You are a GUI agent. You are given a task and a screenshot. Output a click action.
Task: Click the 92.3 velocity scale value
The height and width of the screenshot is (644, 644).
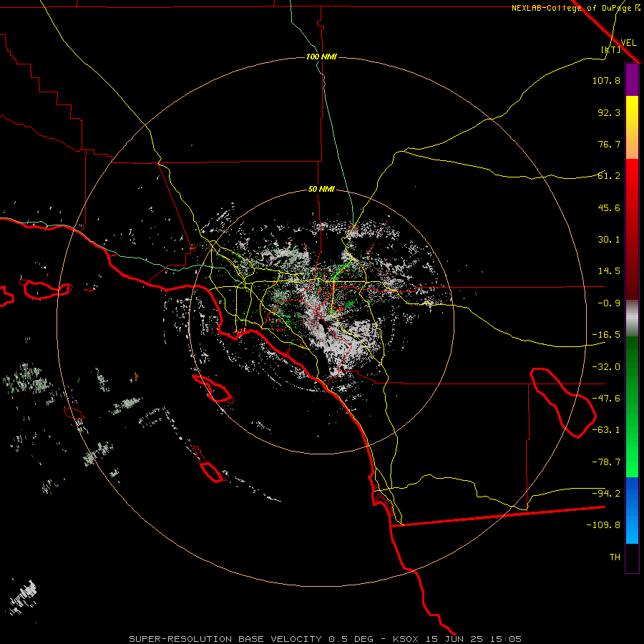609,112
